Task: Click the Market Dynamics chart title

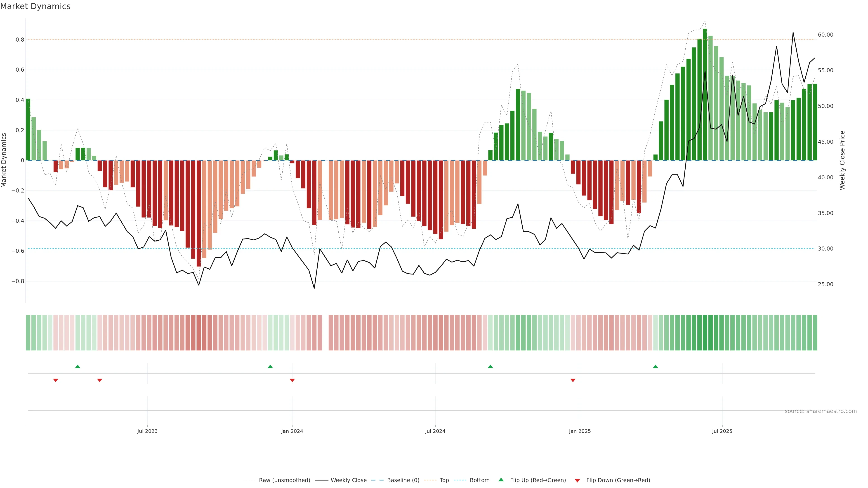Action: [35, 6]
